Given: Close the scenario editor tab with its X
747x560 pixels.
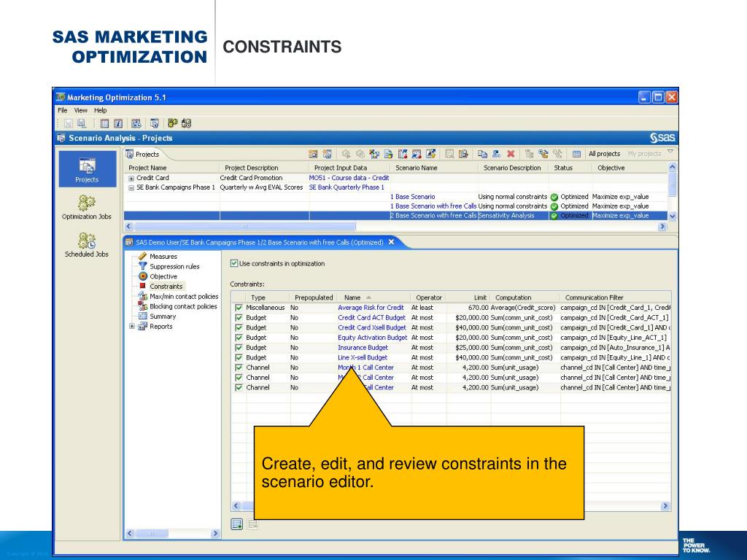Looking at the screenshot, I should point(391,242).
